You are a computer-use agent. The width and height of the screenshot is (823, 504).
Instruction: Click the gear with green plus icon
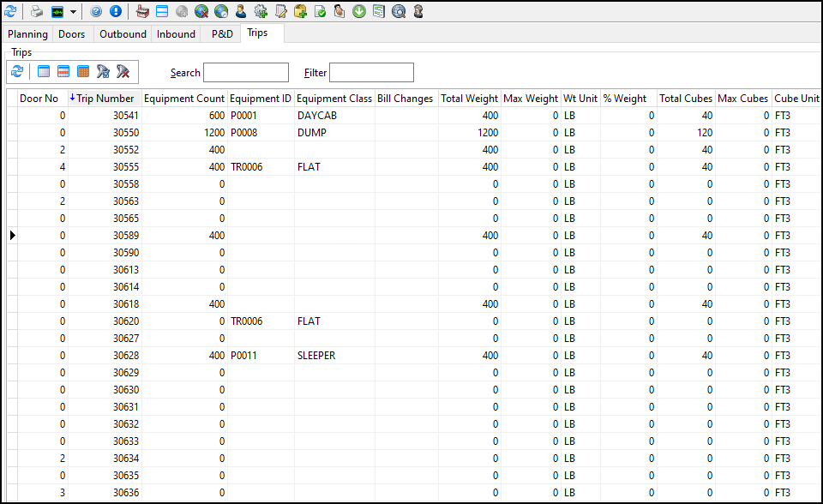pos(261,11)
